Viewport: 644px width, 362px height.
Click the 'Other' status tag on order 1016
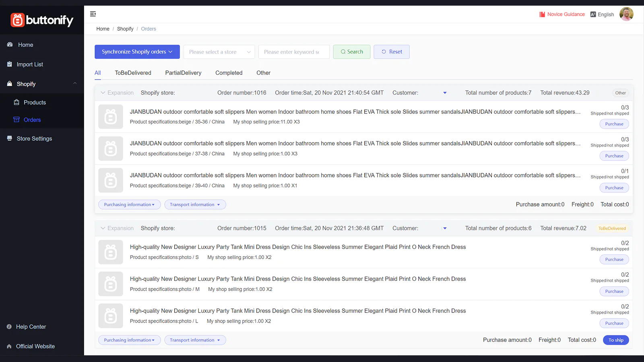tap(621, 93)
